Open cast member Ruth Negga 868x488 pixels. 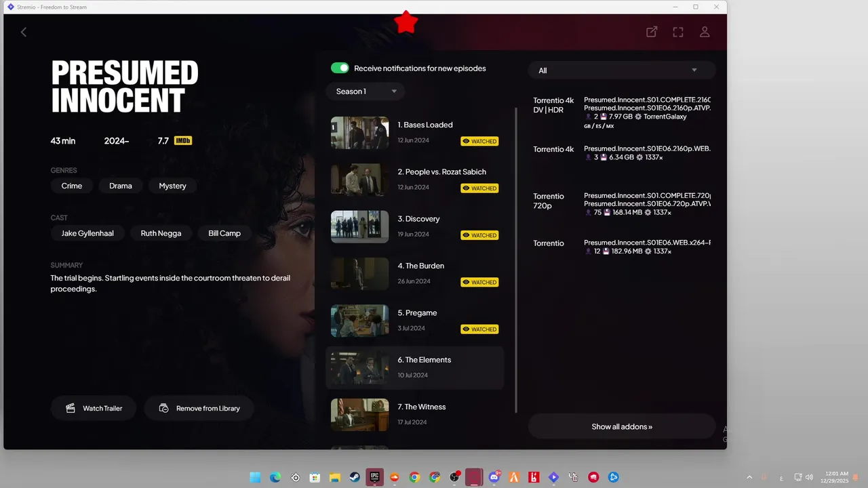161,233
